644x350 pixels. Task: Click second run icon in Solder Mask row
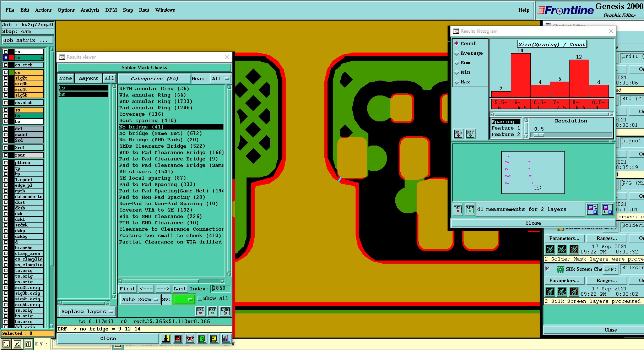click(562, 249)
